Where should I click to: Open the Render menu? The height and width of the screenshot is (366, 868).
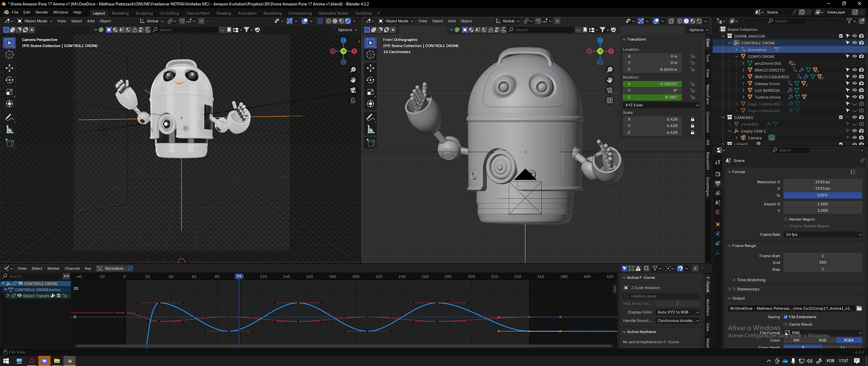coord(42,12)
